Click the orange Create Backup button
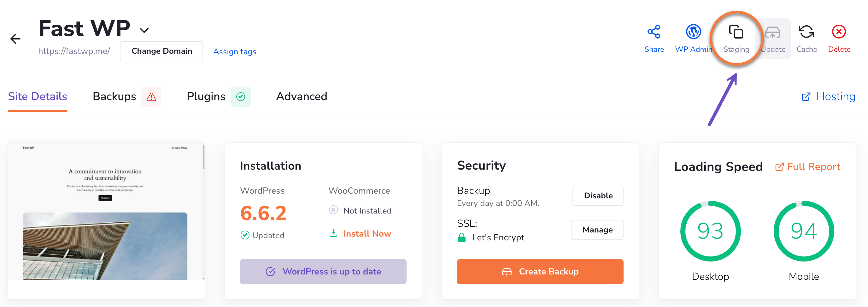The width and height of the screenshot is (868, 307). point(540,272)
